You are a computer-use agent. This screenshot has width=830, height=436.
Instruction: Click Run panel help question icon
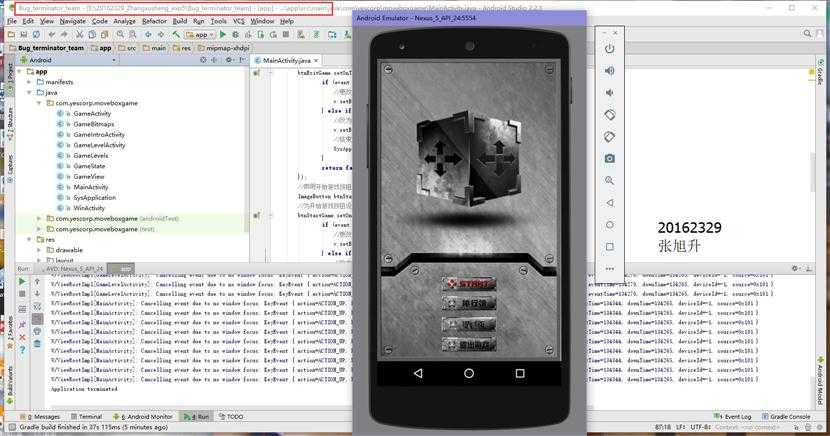[22, 350]
